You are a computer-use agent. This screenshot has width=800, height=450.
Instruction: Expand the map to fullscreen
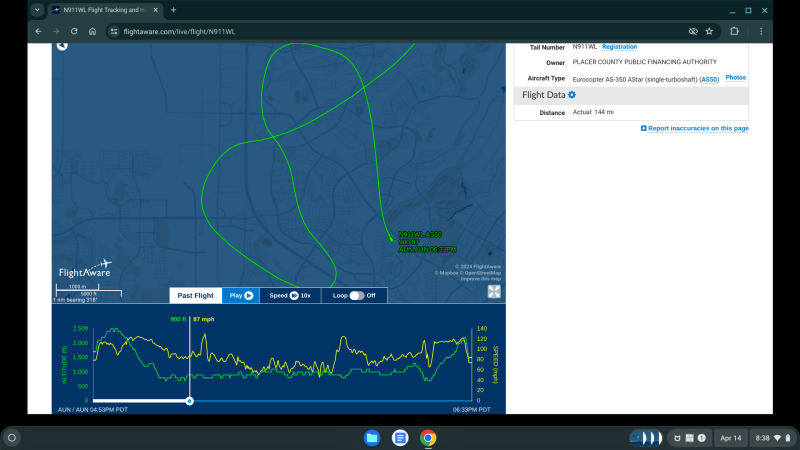coord(494,292)
